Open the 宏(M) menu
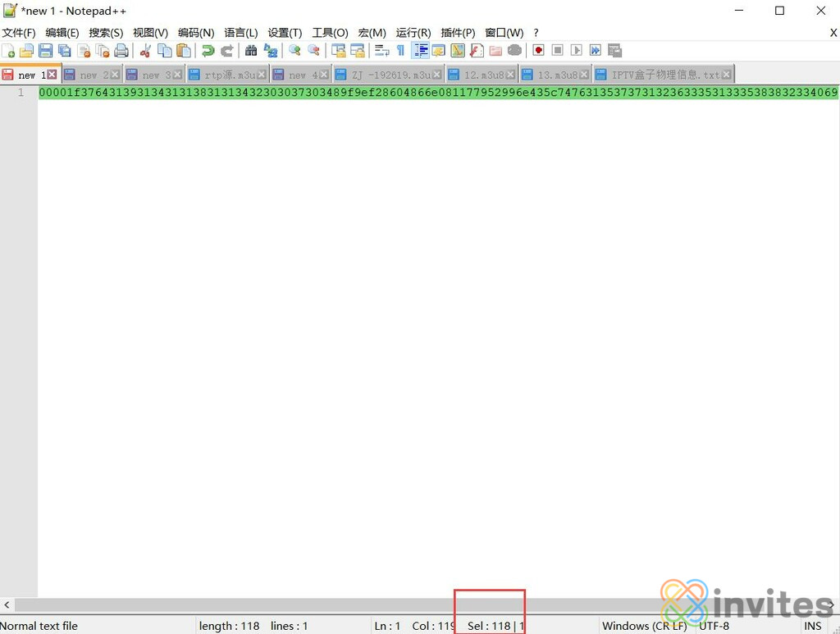 click(372, 33)
